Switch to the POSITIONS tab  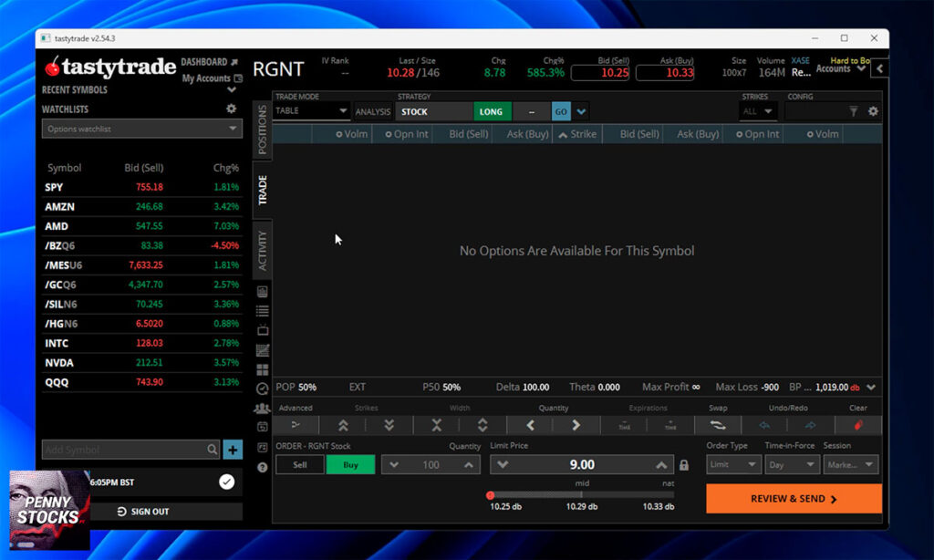point(262,130)
